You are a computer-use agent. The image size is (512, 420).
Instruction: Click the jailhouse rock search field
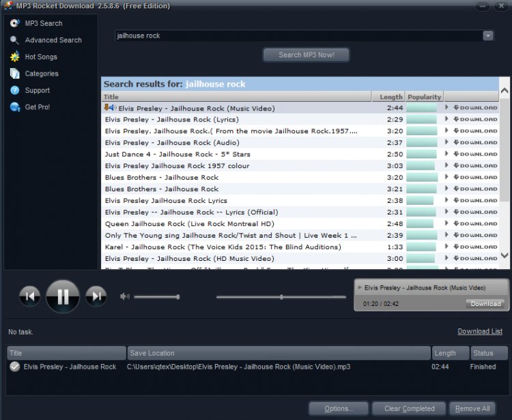(x=298, y=36)
